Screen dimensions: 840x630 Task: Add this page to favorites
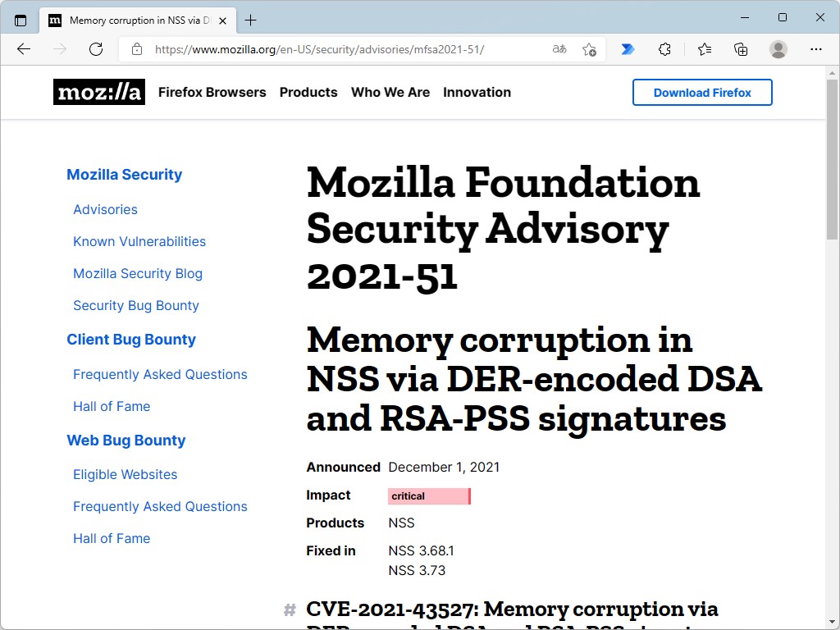tap(589, 49)
